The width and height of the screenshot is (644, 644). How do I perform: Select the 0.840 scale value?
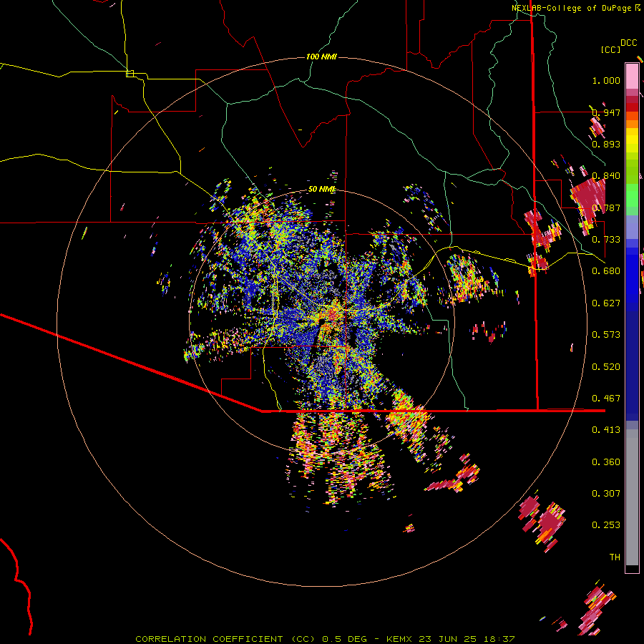(x=606, y=176)
